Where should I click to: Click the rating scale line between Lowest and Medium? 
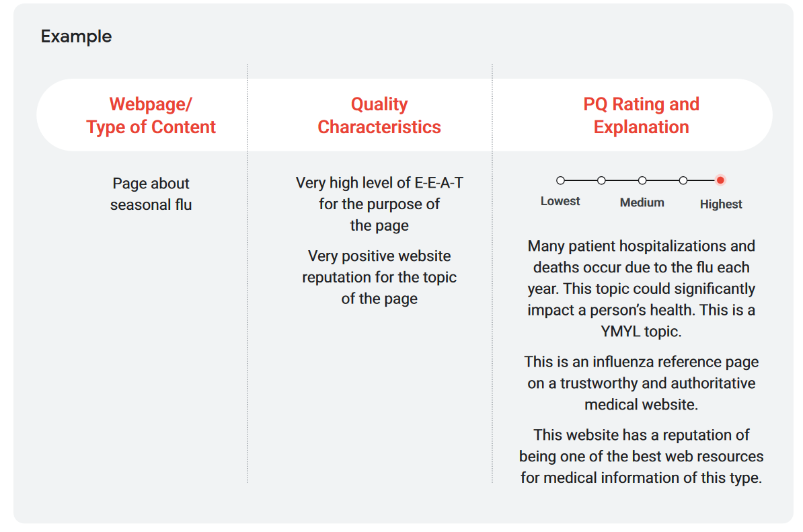pyautogui.click(x=581, y=180)
